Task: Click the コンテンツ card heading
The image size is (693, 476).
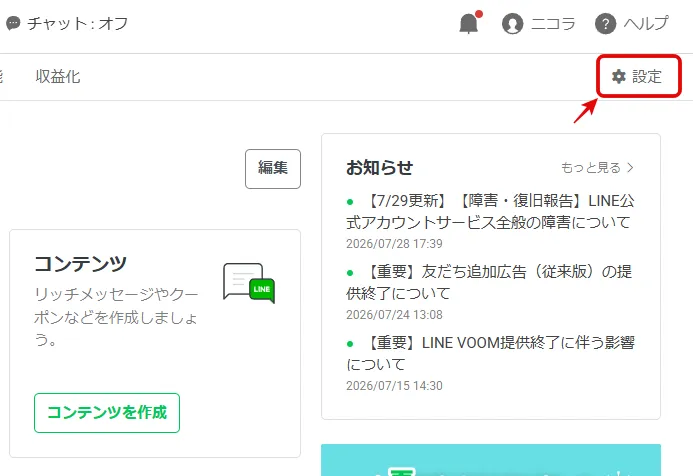Action: pos(81,264)
